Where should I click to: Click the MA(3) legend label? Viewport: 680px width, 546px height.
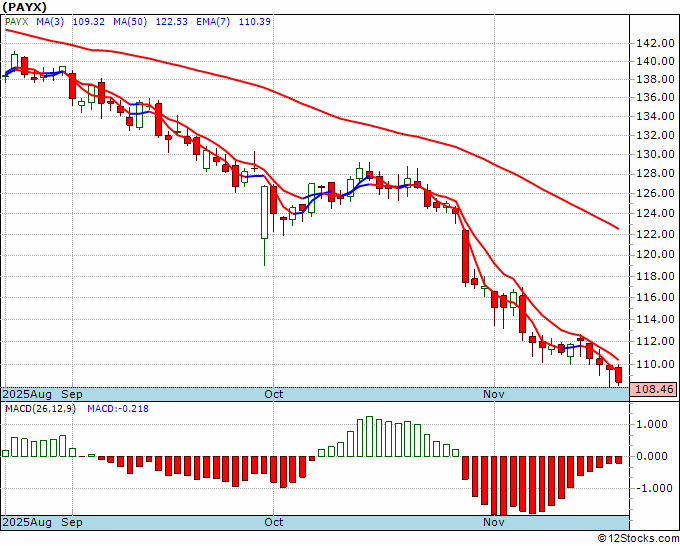point(50,22)
